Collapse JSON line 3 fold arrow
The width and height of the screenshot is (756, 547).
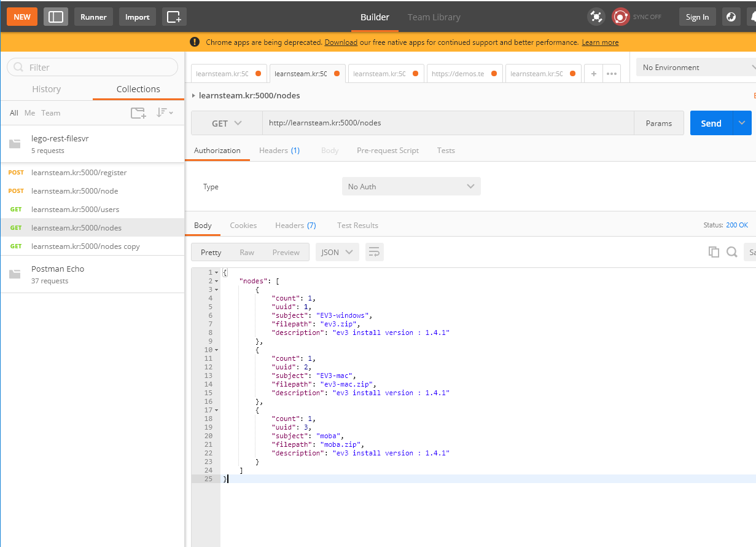click(217, 289)
